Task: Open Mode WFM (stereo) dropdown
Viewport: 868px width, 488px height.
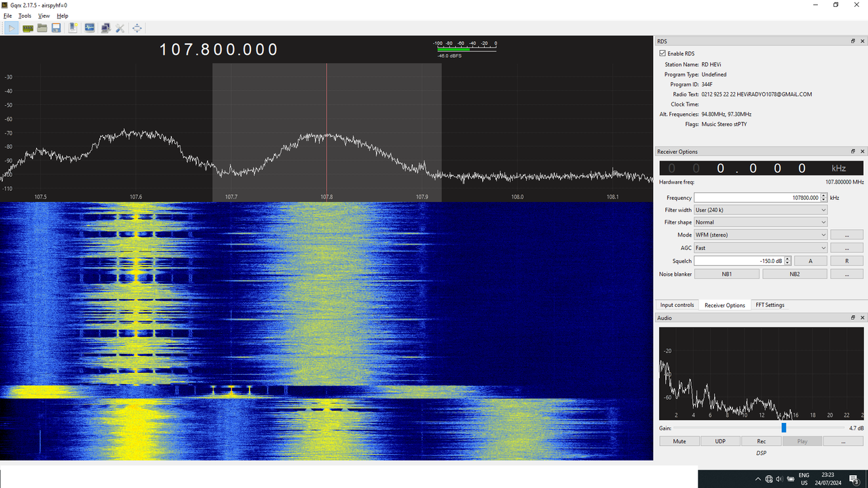Action: (761, 235)
